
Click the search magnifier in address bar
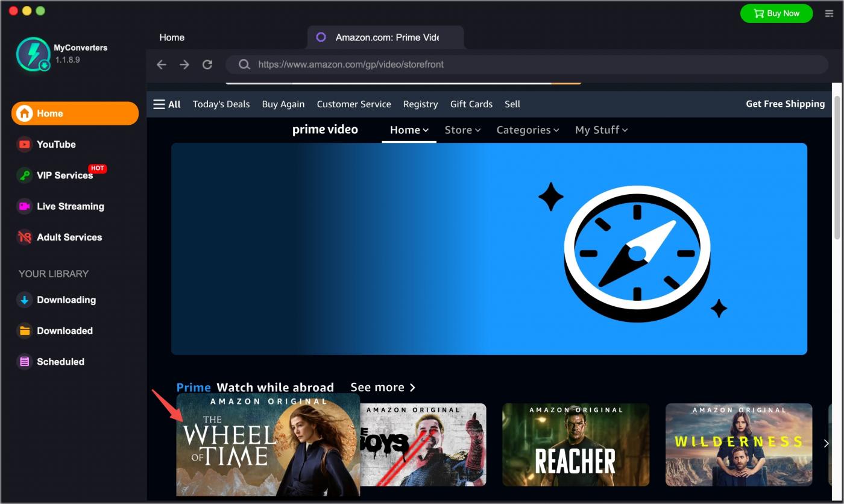244,65
